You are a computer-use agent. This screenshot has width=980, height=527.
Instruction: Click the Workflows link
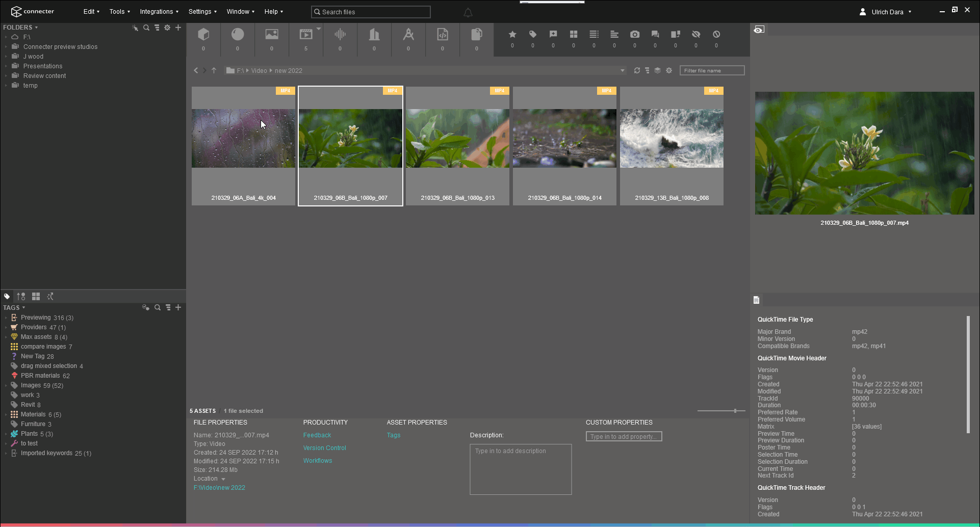click(317, 461)
